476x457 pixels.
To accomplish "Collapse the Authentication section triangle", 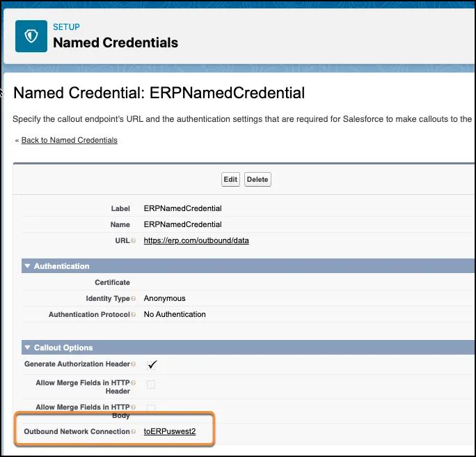I will pyautogui.click(x=27, y=266).
